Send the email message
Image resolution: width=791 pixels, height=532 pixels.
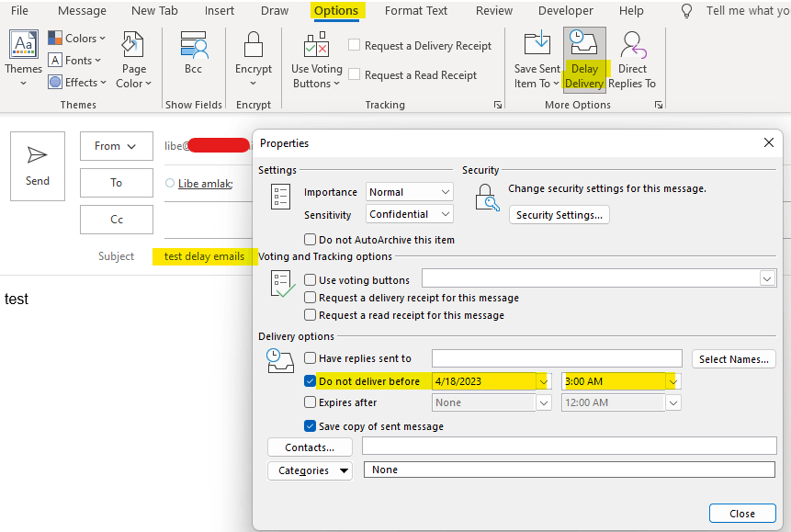tap(38, 166)
